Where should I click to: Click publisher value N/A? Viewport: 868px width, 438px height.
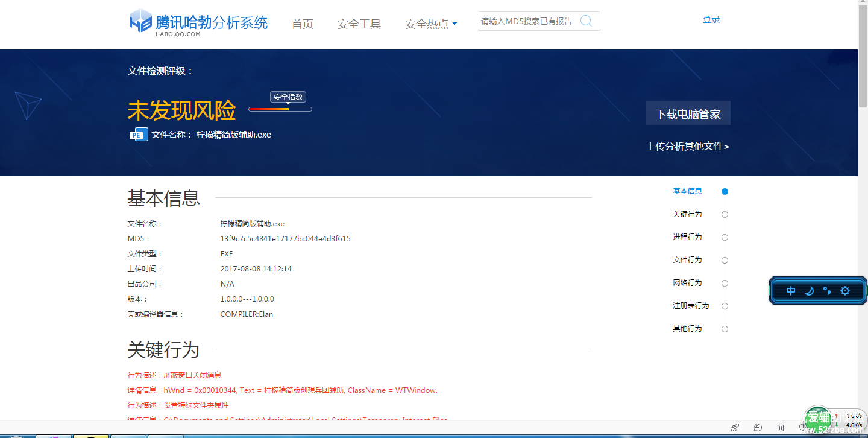[x=227, y=284]
